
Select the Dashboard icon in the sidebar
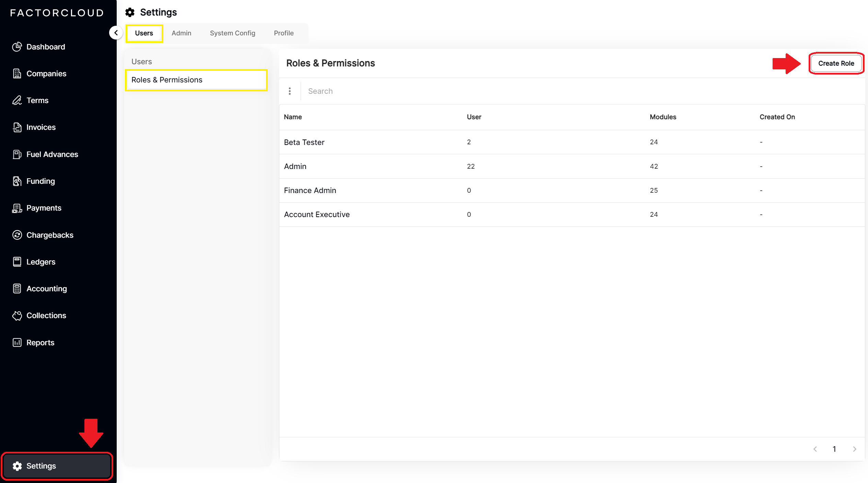pos(17,47)
